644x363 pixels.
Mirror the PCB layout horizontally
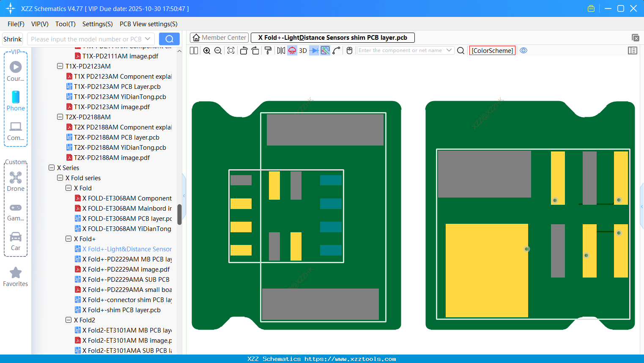pyautogui.click(x=280, y=50)
